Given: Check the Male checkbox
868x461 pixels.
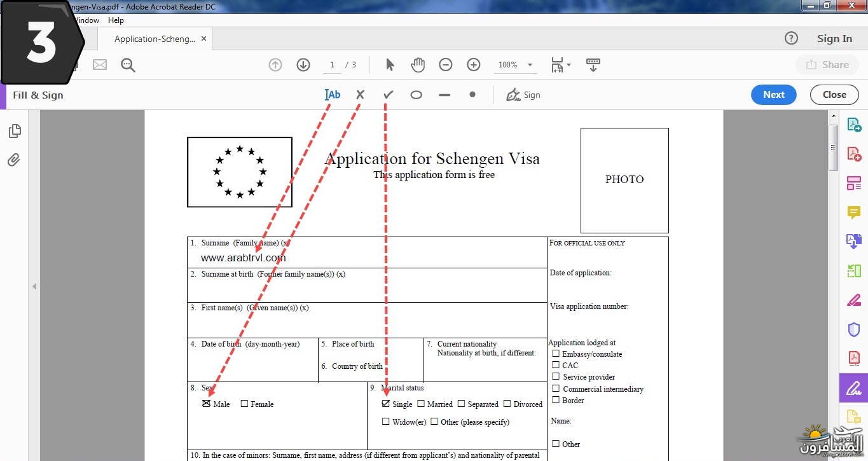Looking at the screenshot, I should 206,403.
